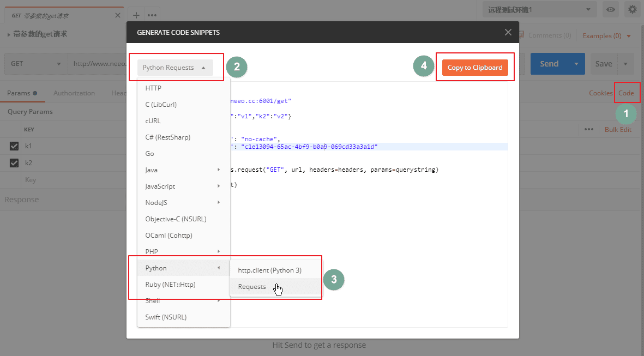The width and height of the screenshot is (644, 356).
Task: Open the environment selector dropdown
Action: click(x=539, y=9)
